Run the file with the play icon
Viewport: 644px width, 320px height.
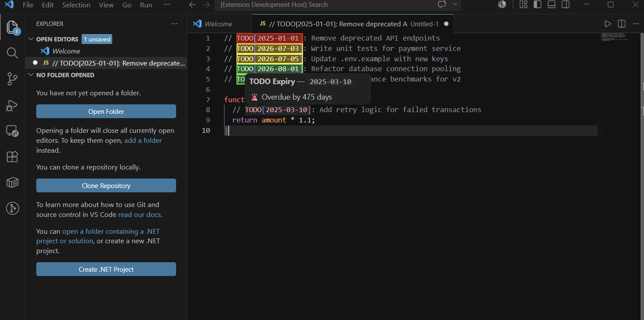(607, 24)
